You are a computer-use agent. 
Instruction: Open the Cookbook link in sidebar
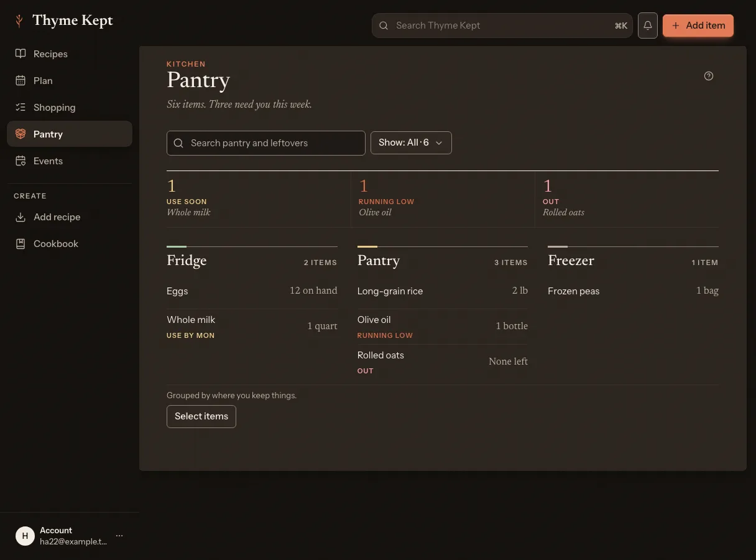coord(70,243)
